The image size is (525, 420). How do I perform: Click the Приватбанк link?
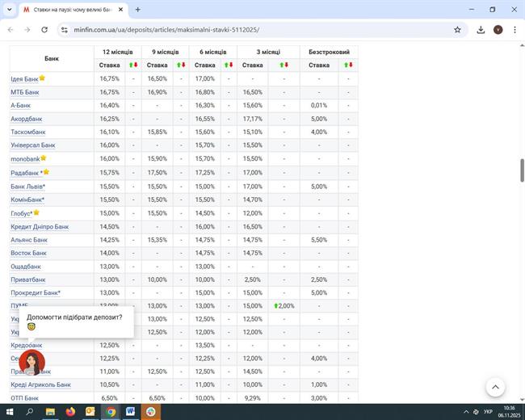click(x=28, y=279)
